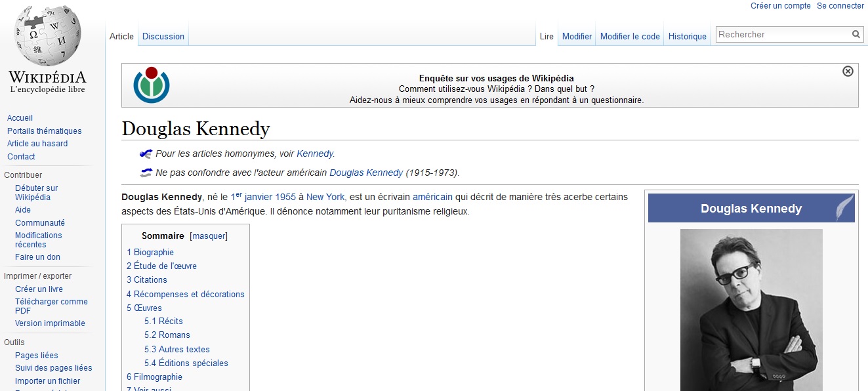Jump to section 6 Filmographie
This screenshot has height=391, width=868.
point(155,377)
